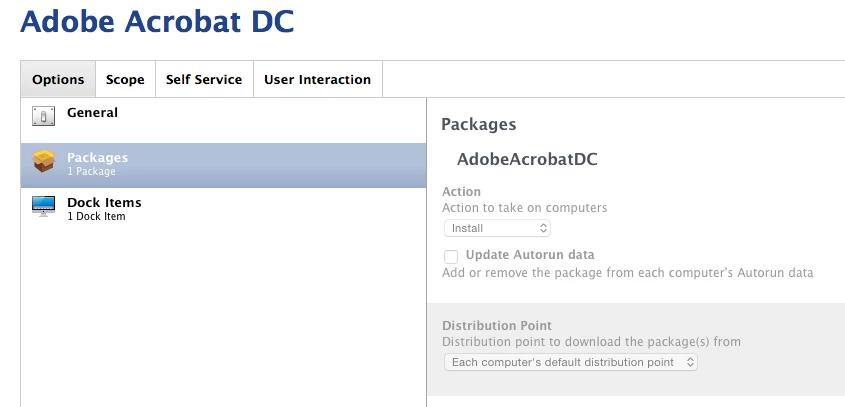845x407 pixels.
Task: Click the arrows on the distribution point selector
Action: (x=690, y=362)
